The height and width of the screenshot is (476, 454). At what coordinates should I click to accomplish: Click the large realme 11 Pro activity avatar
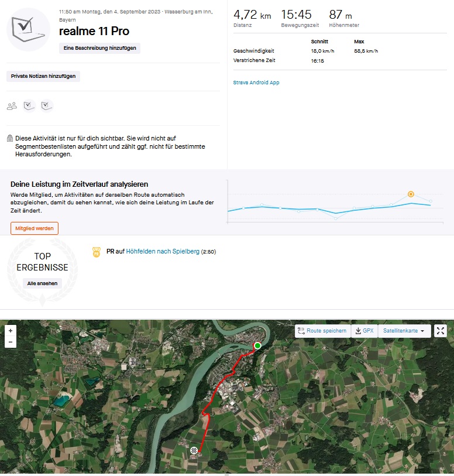28,30
